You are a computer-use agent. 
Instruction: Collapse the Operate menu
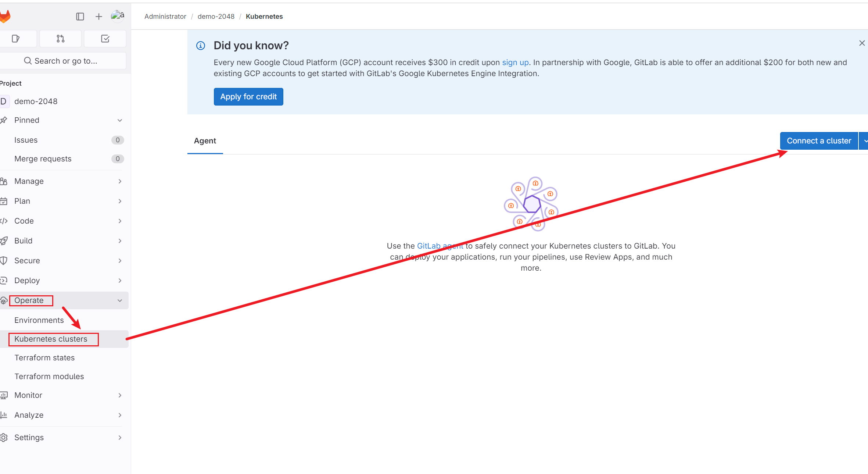[x=64, y=300]
